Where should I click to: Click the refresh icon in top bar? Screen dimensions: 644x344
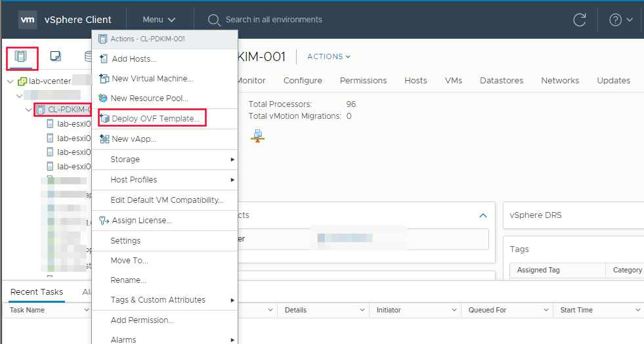point(580,20)
